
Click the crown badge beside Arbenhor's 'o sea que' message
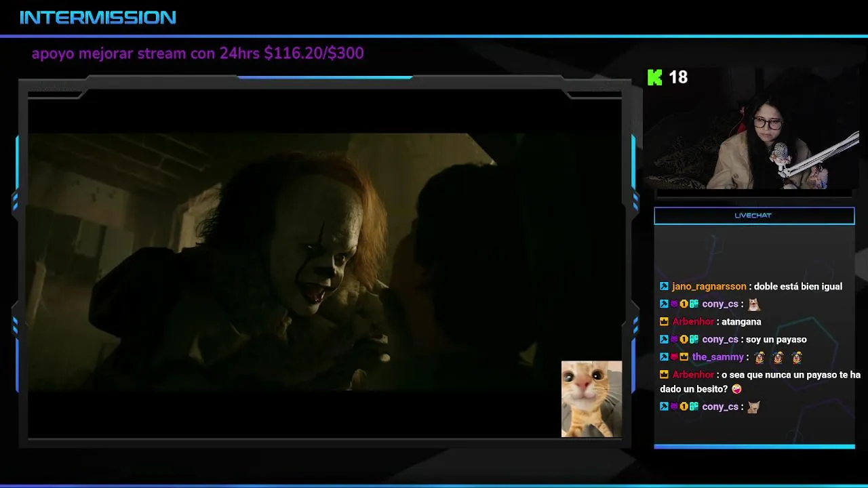(x=664, y=375)
